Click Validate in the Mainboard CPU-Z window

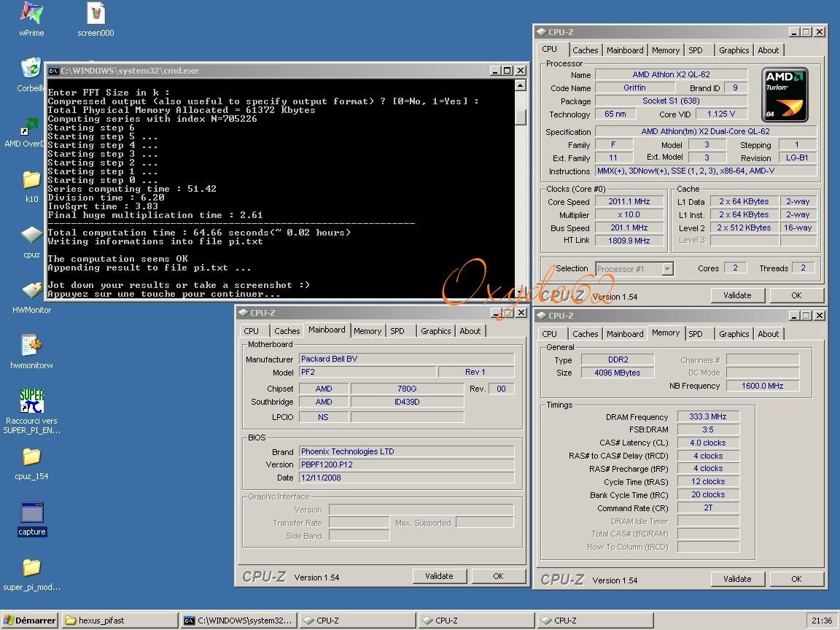439,576
